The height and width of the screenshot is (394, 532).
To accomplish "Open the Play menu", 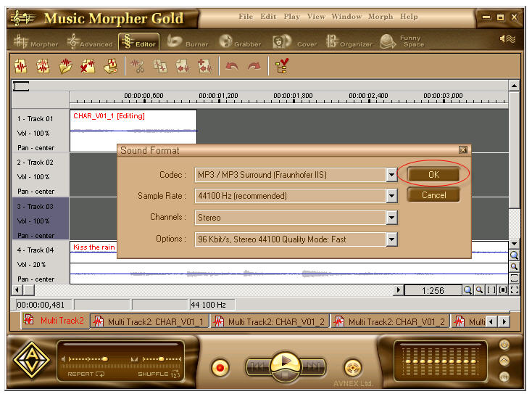I will click(x=292, y=16).
